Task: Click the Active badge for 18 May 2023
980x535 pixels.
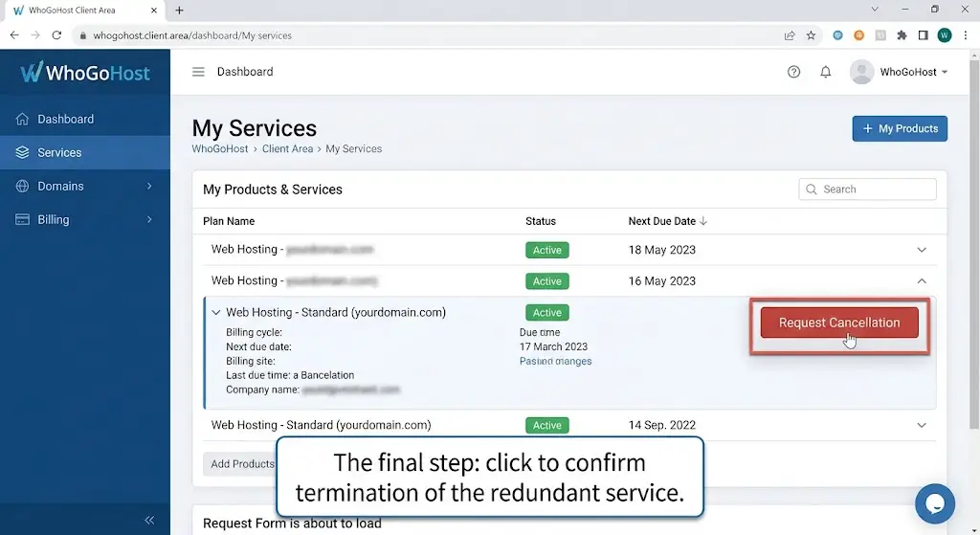Action: pyautogui.click(x=546, y=250)
